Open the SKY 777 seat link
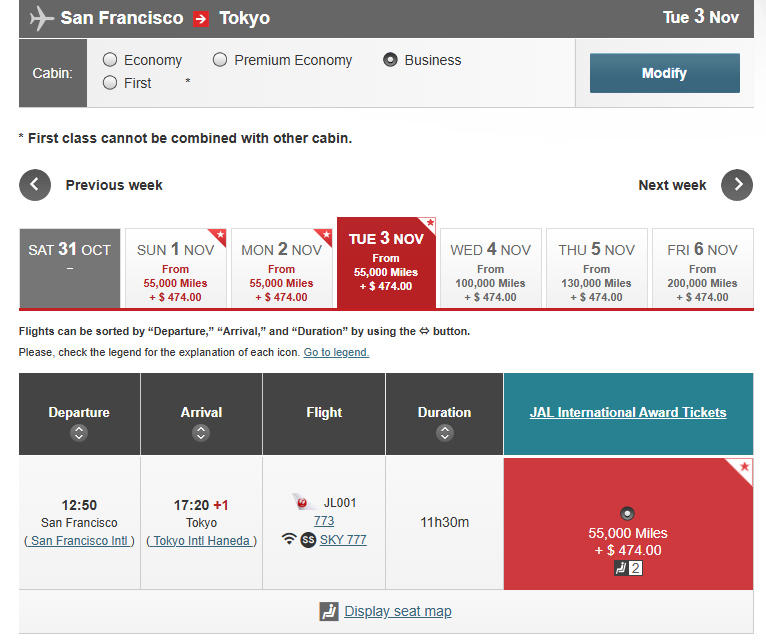This screenshot has height=643, width=766. 343,539
